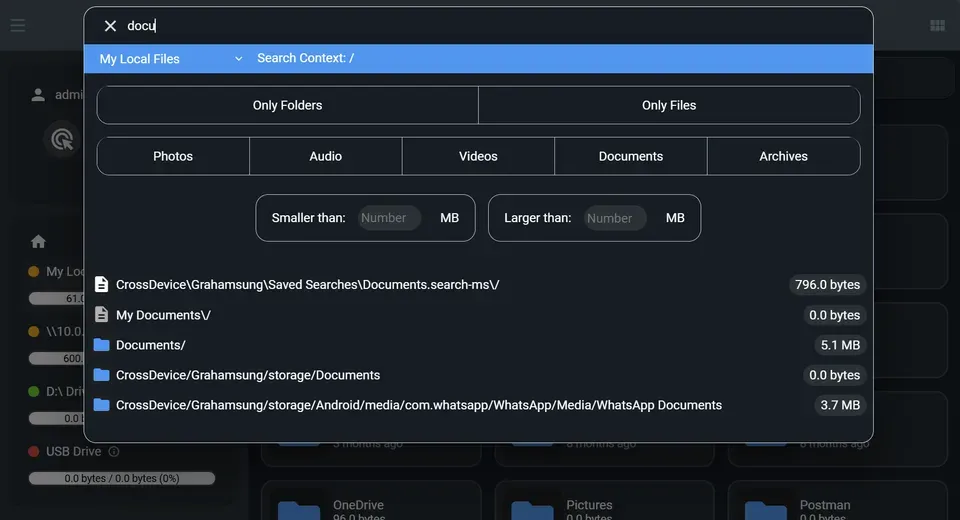Click the USB Drive info icon
This screenshot has width=960, height=520.
pyautogui.click(x=113, y=452)
